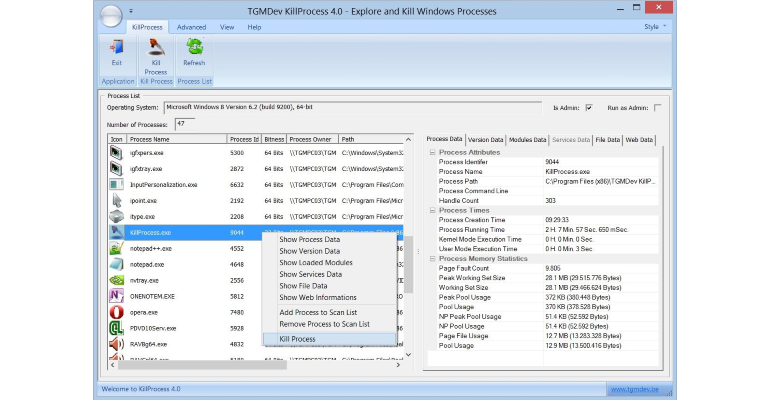Sort by the Process Owner column header

[312, 139]
